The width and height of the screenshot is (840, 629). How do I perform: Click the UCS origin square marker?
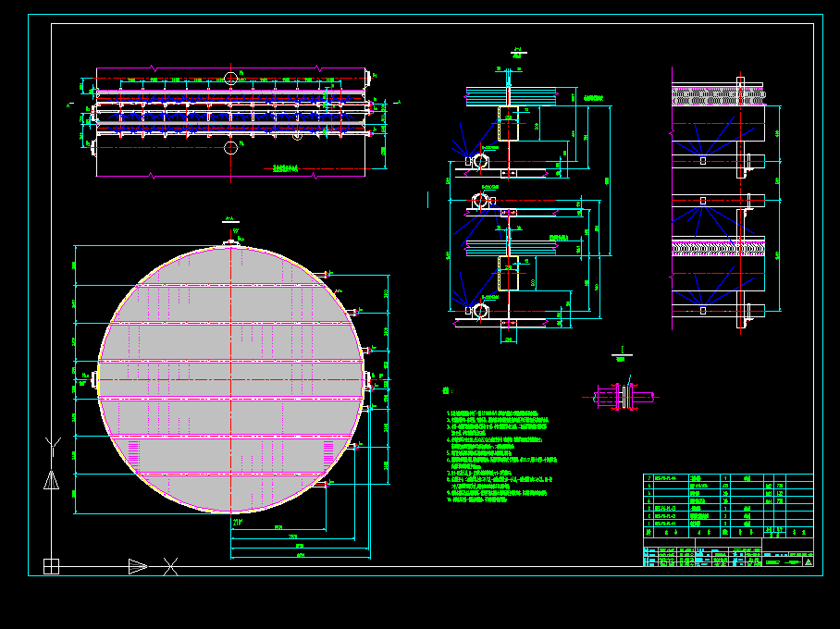(51, 566)
